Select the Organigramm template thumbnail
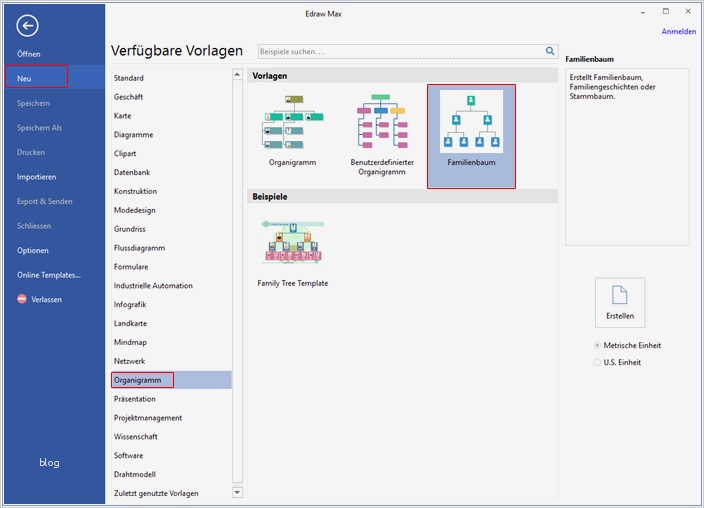Viewport: 704px width, 508px height. click(292, 131)
